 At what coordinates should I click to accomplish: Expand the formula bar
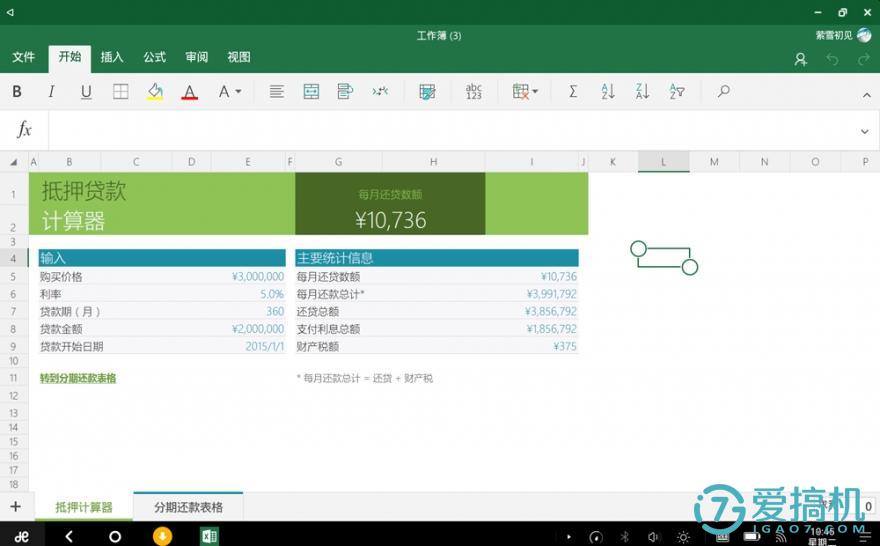click(864, 131)
